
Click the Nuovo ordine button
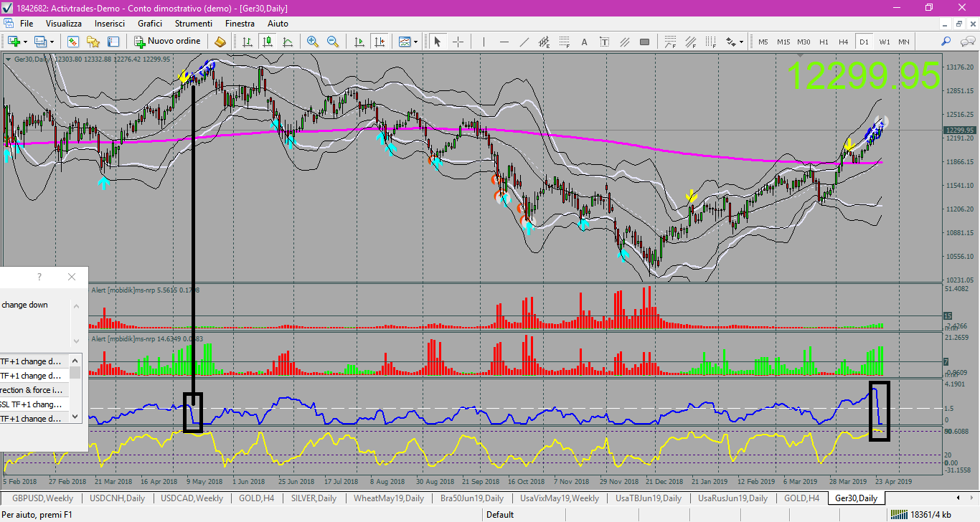168,42
